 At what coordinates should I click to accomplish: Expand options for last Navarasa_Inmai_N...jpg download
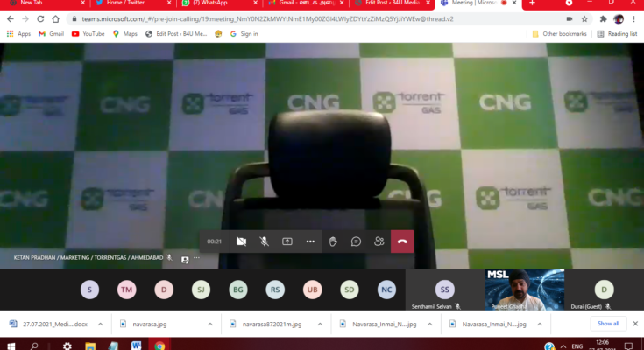540,324
